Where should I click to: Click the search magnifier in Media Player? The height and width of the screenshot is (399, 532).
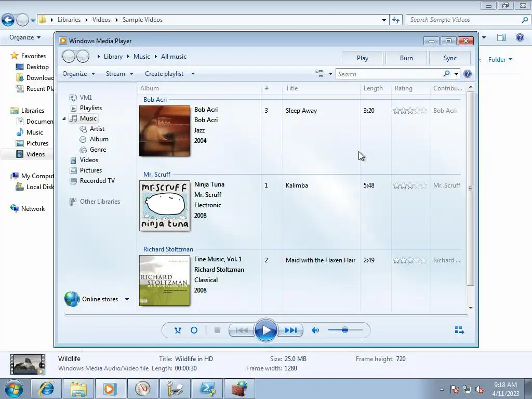(446, 74)
